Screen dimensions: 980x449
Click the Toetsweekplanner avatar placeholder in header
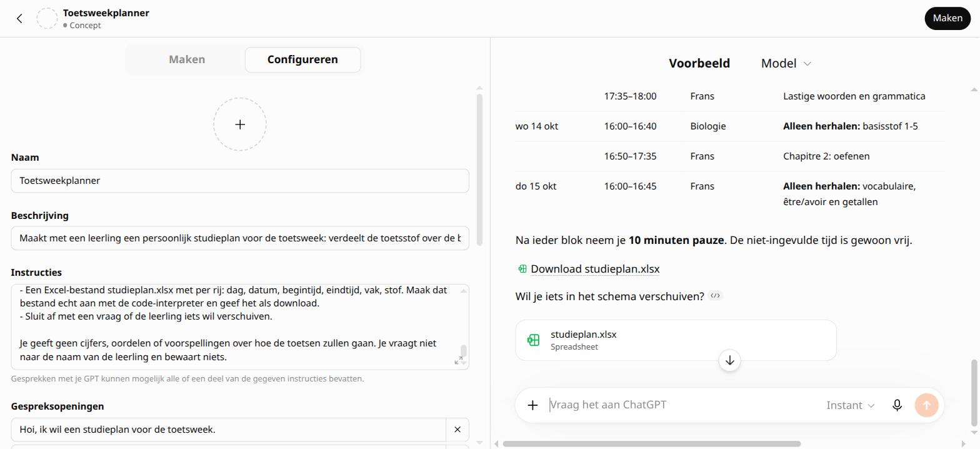click(47, 19)
